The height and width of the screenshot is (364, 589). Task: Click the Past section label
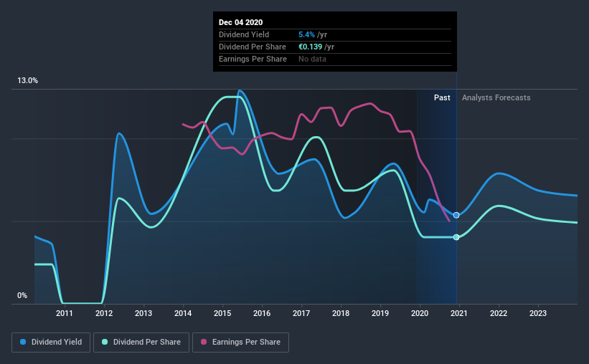click(x=442, y=97)
